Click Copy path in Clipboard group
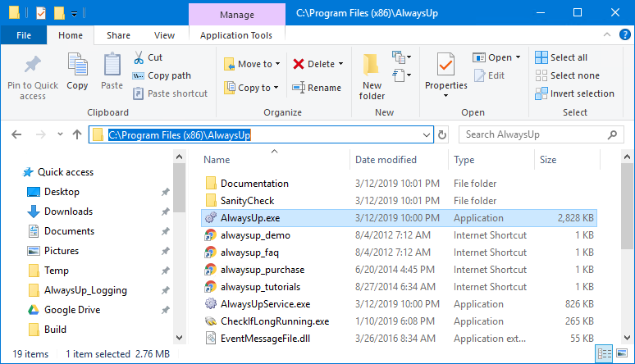The image size is (635, 364). point(162,75)
